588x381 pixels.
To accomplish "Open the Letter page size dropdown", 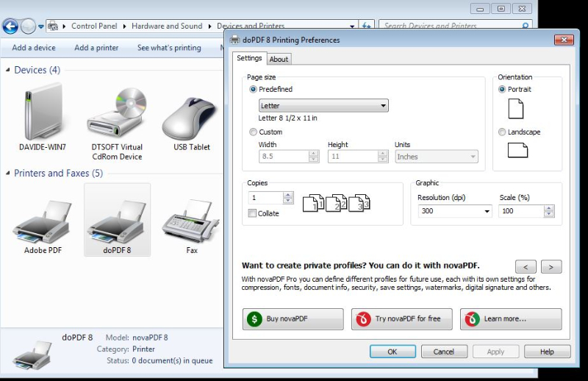I will tap(323, 106).
